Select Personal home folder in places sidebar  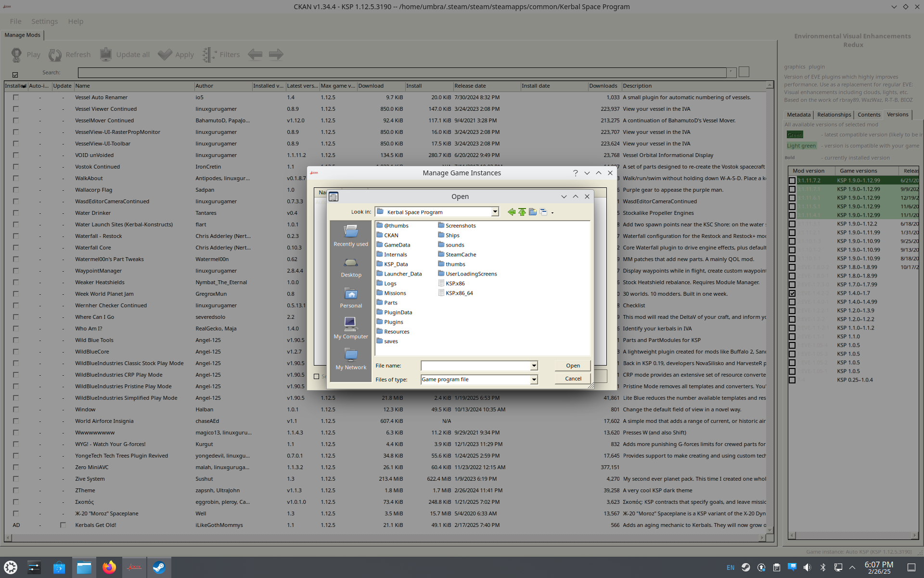351,298
